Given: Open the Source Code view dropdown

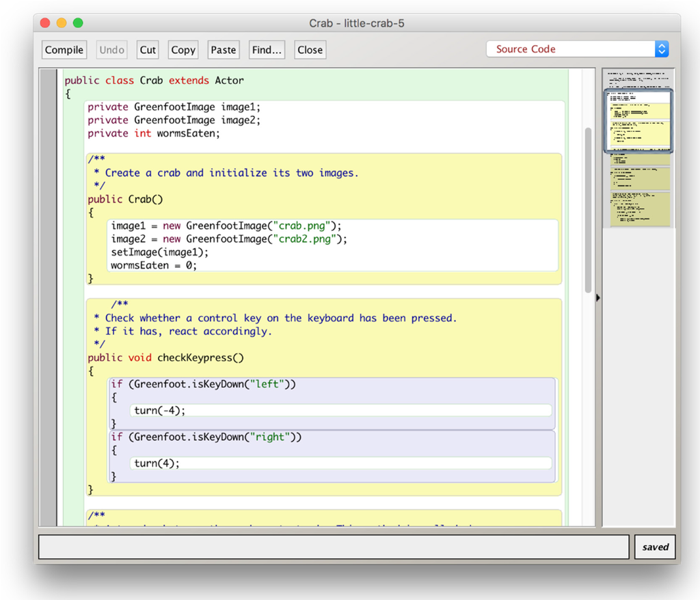Looking at the screenshot, I should pos(577,49).
